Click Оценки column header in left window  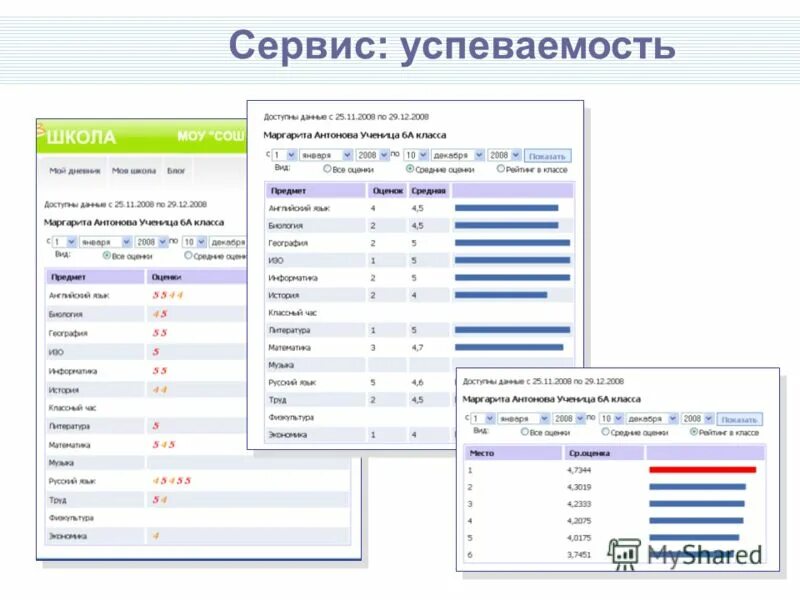coord(196,277)
